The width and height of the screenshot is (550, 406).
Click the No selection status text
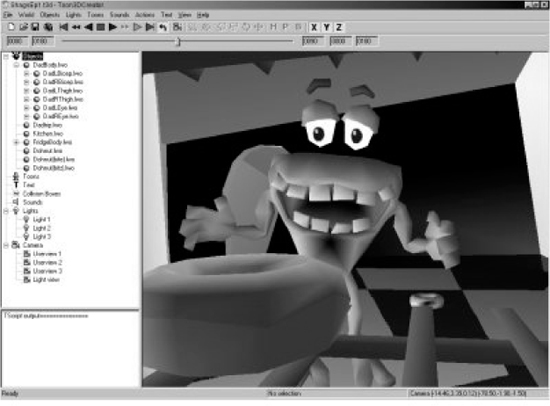(284, 394)
